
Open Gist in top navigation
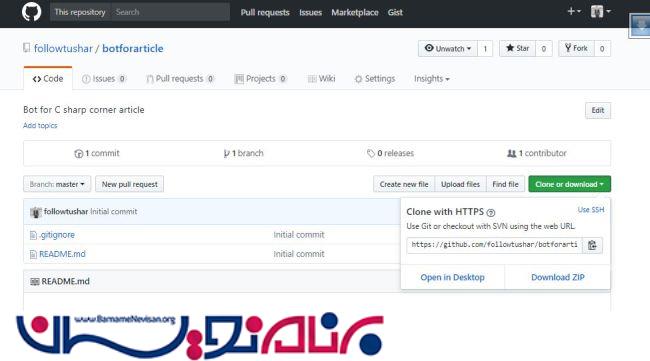(x=395, y=12)
